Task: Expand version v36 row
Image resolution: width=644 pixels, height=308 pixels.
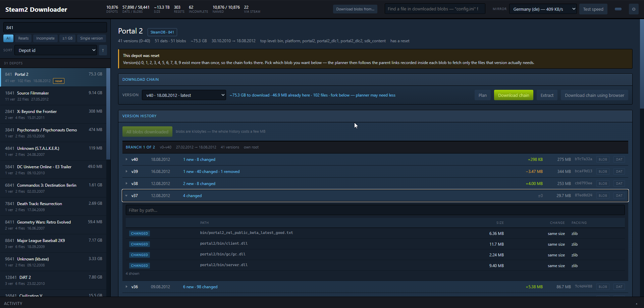Action: click(126, 287)
